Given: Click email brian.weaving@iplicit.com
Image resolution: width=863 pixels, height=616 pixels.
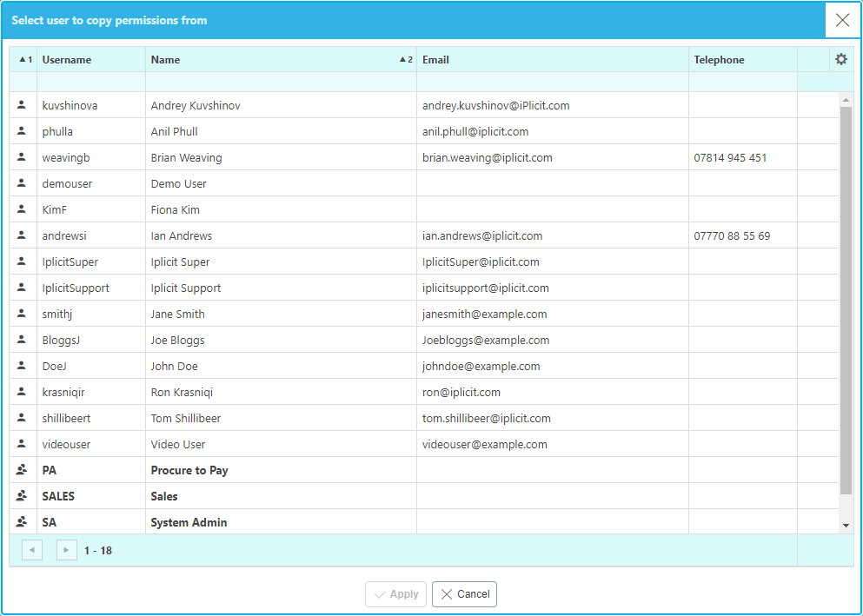Looking at the screenshot, I should pos(487,158).
